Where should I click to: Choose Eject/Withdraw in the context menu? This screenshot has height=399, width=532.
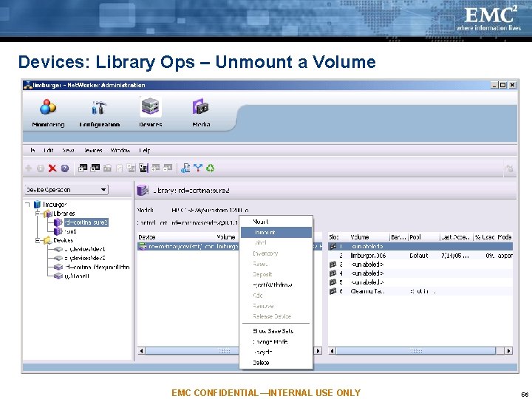276,285
